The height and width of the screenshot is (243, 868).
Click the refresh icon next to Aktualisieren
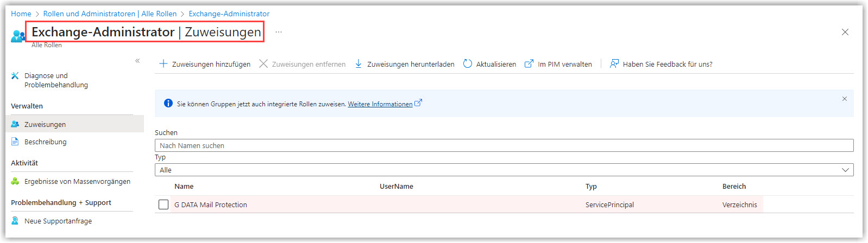[468, 63]
